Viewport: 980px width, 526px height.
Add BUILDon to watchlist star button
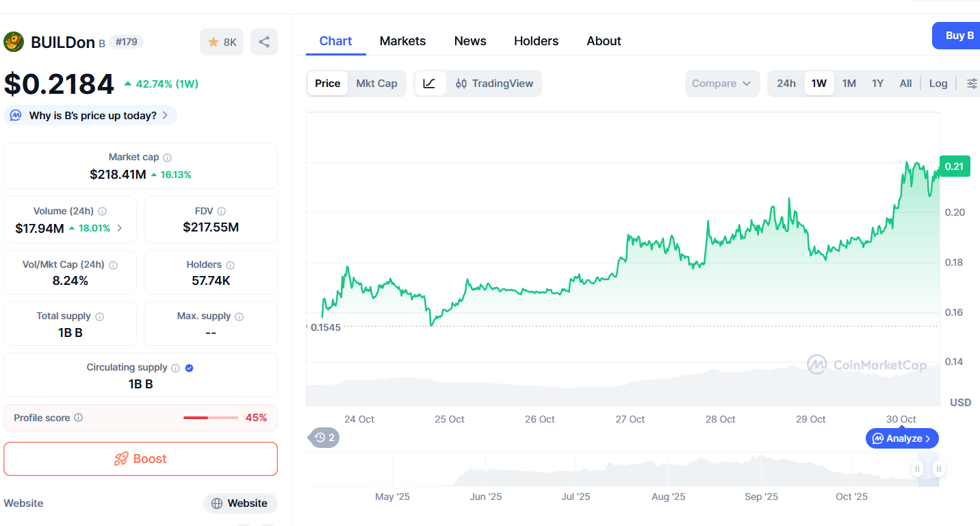(222, 42)
